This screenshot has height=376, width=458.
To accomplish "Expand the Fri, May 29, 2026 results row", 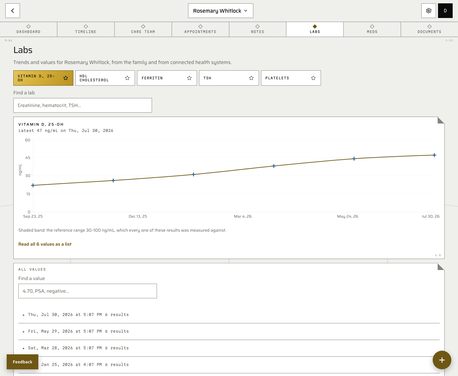I will point(229,331).
